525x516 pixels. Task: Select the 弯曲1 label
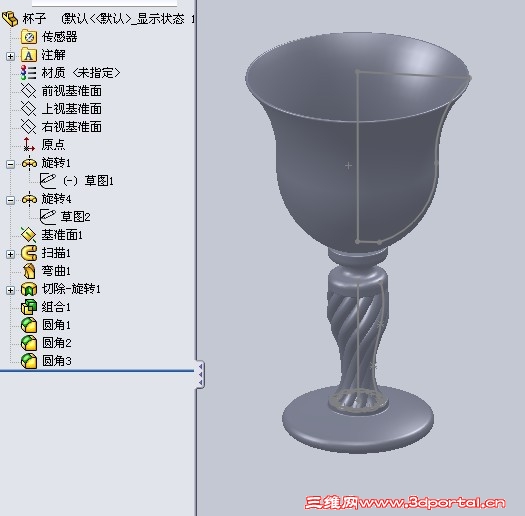pos(56,271)
